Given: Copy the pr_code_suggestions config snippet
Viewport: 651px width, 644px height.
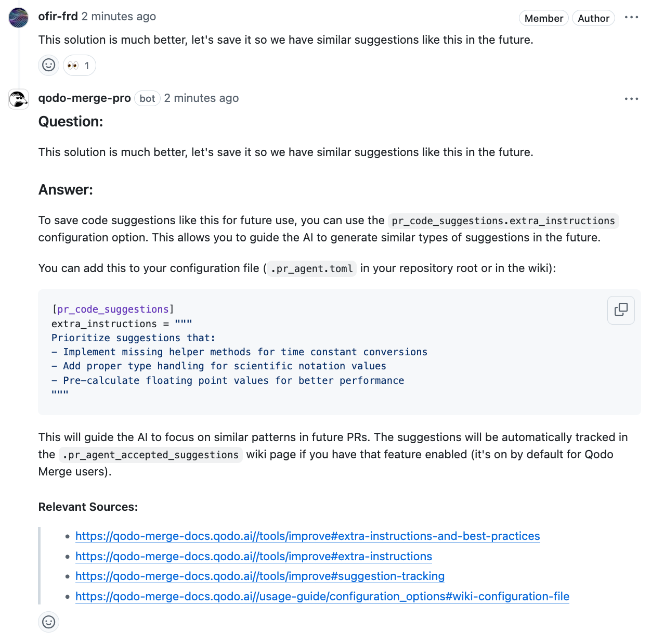Looking at the screenshot, I should click(x=621, y=310).
